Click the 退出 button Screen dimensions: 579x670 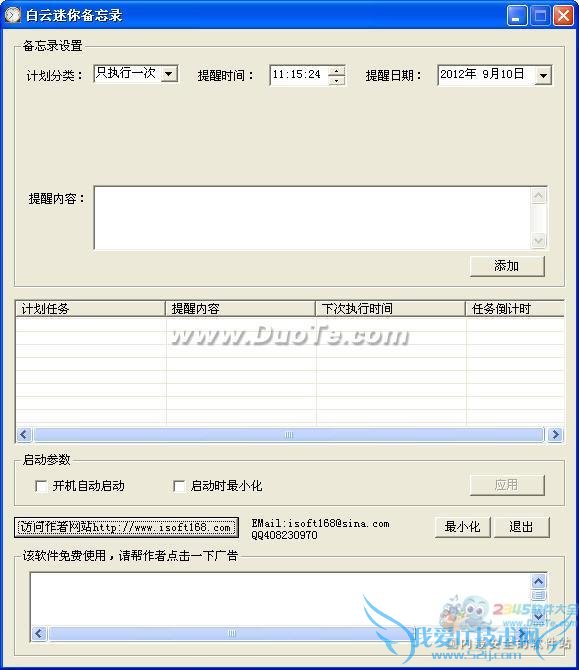(521, 527)
